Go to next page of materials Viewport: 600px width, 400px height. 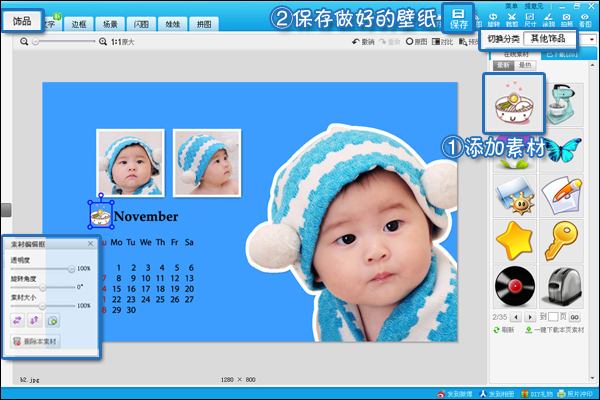(x=530, y=316)
